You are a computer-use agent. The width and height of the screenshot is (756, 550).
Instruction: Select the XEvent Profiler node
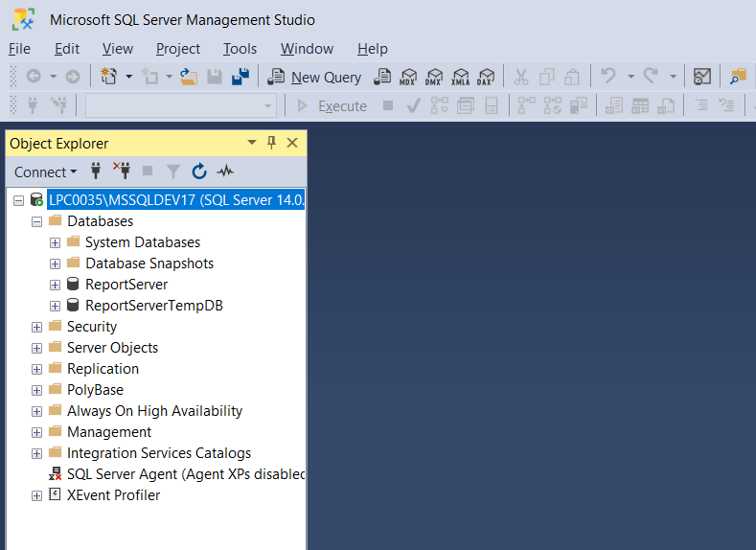[x=113, y=495]
